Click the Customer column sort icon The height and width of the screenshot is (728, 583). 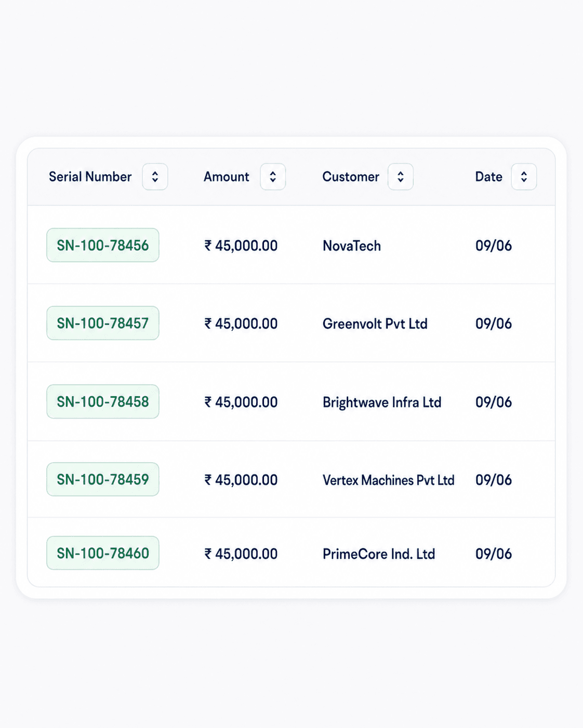point(401,177)
